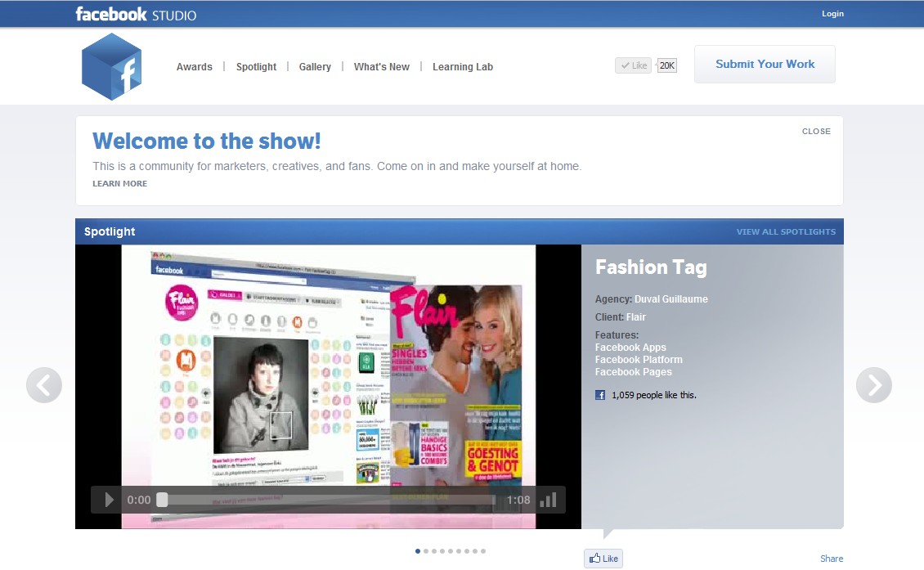Click the video volume bars icon

click(548, 500)
